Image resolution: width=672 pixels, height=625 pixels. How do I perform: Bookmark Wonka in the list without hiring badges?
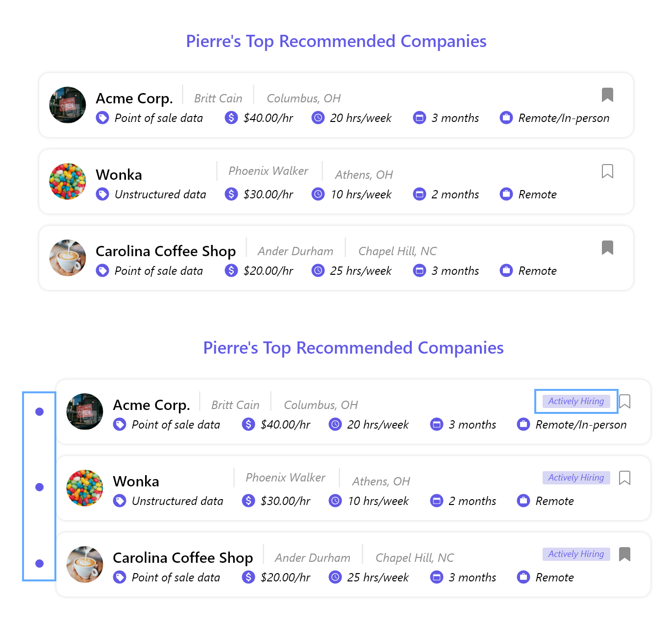tap(607, 171)
